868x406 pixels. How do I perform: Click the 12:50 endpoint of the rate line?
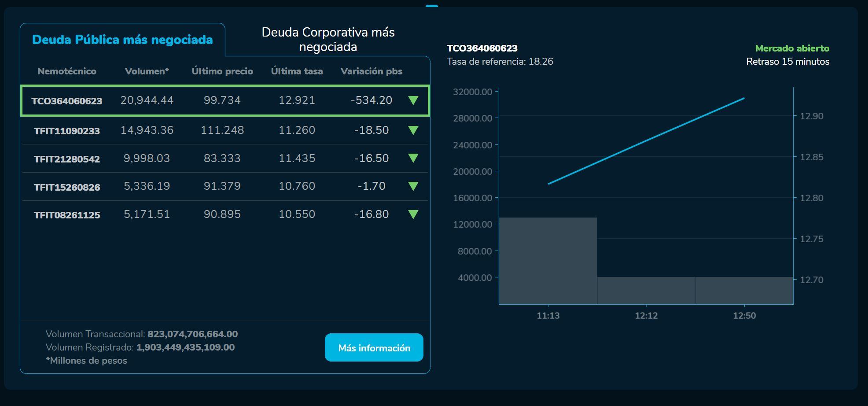[x=744, y=98]
